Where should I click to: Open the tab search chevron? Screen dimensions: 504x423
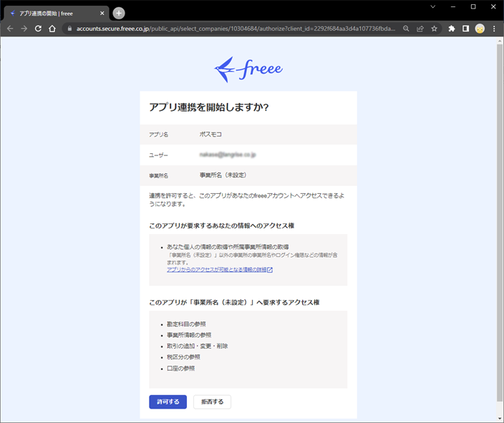point(432,6)
